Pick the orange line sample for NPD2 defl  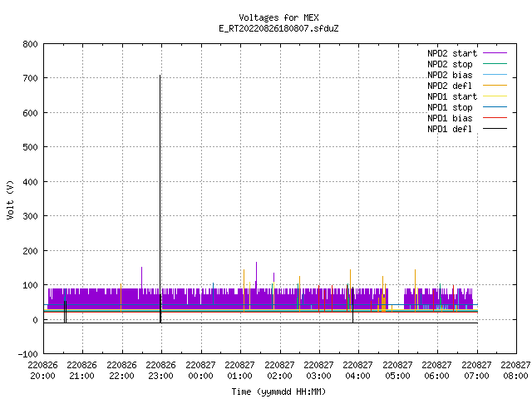495,86
